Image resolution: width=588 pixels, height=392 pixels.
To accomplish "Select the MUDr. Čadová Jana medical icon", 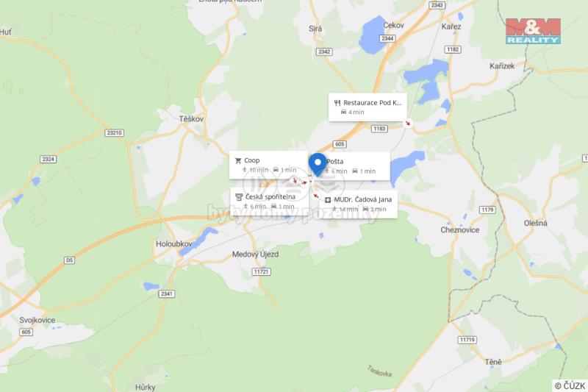I will click(x=328, y=200).
